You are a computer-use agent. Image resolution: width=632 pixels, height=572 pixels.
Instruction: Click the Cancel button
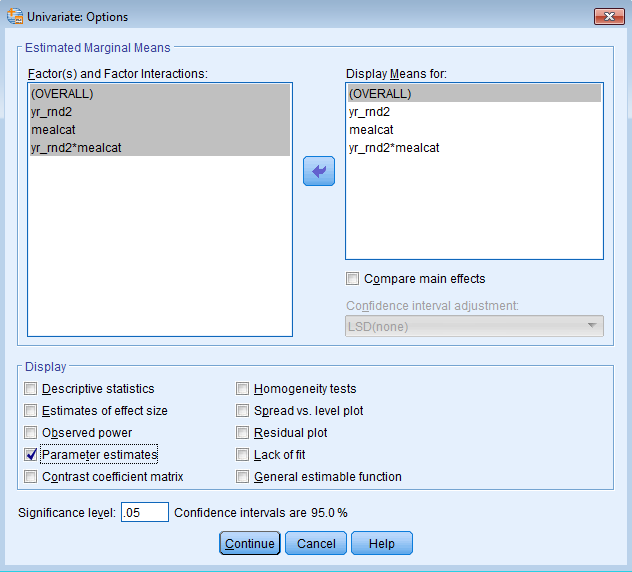(x=315, y=543)
